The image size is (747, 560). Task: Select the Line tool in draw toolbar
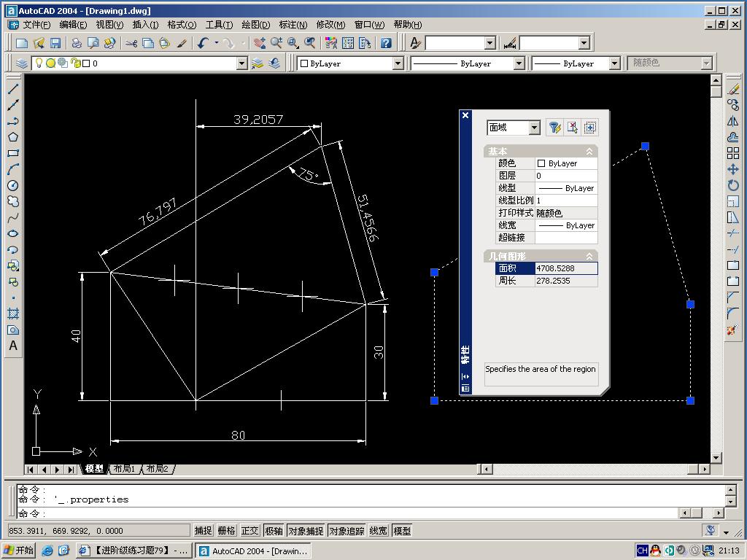[13, 88]
